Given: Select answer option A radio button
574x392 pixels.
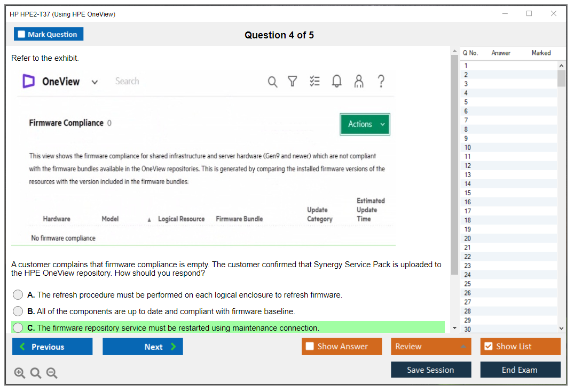Looking at the screenshot, I should click(18, 295).
